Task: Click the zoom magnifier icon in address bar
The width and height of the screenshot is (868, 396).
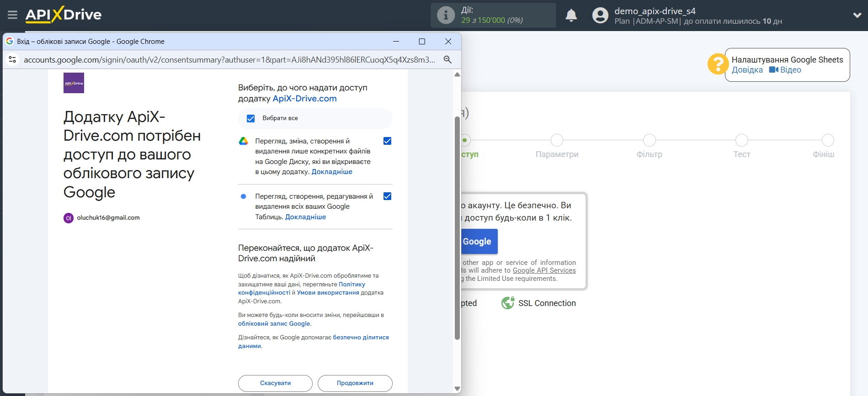Action: (447, 60)
